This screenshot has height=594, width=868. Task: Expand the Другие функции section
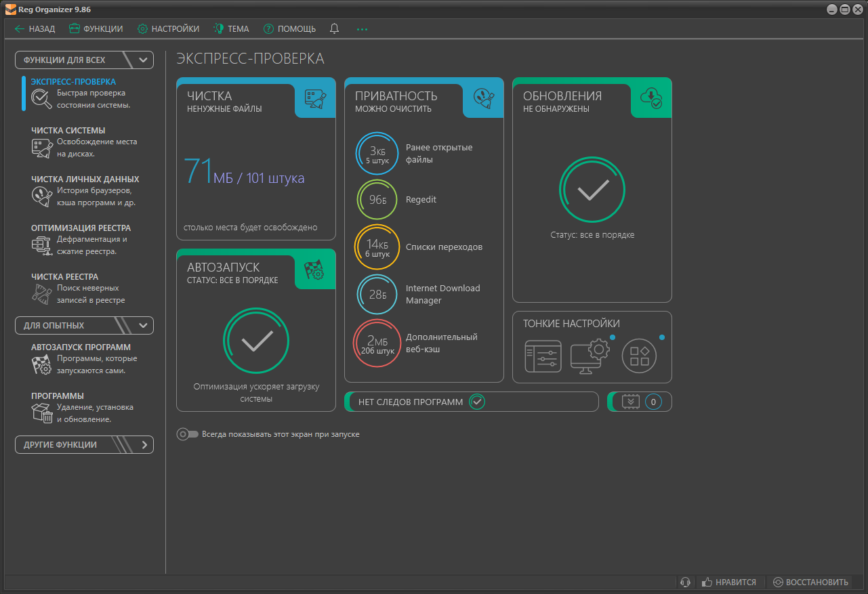144,445
